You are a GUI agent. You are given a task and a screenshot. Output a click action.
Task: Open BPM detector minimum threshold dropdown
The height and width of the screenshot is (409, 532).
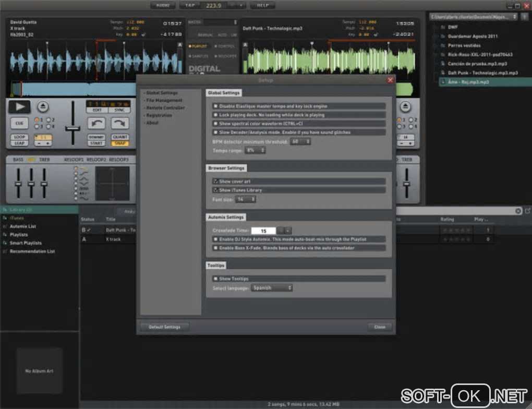point(300,141)
